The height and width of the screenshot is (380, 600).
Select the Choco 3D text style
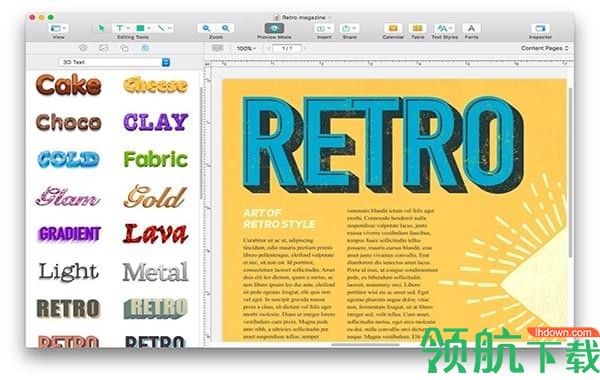pos(69,122)
